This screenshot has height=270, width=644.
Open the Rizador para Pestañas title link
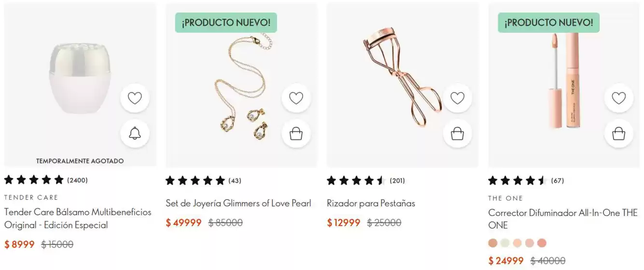coord(371,203)
